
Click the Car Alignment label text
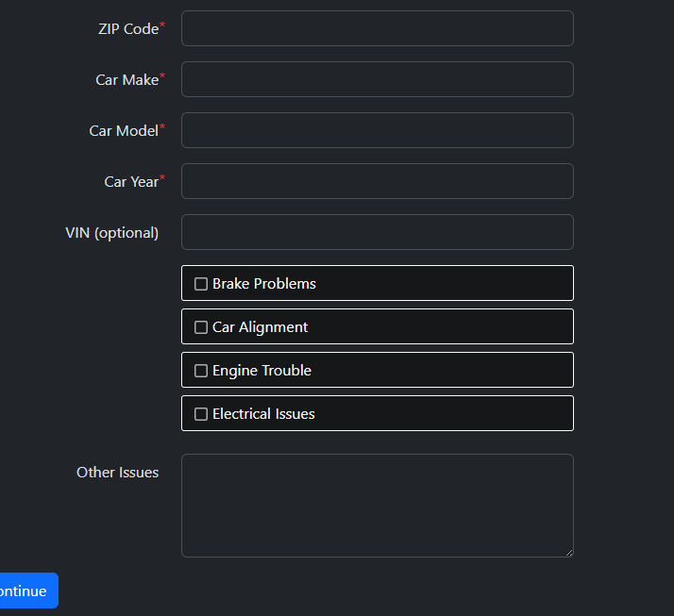point(260,327)
